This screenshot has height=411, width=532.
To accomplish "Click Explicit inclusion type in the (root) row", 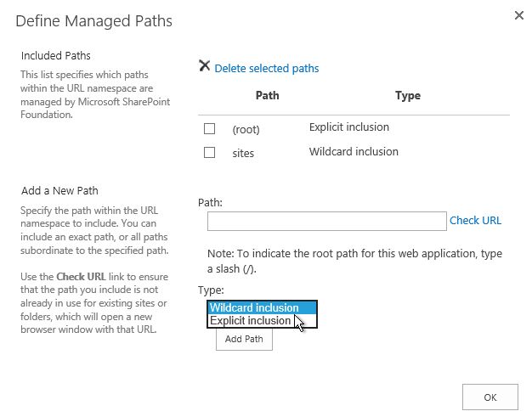I will coord(349,127).
